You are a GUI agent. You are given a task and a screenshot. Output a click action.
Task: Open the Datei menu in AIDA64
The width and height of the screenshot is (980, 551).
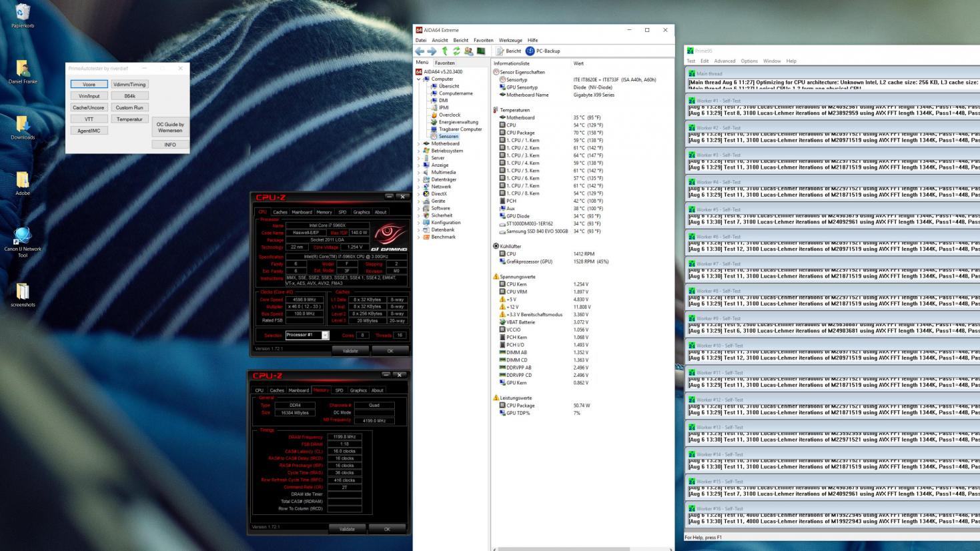pyautogui.click(x=421, y=40)
